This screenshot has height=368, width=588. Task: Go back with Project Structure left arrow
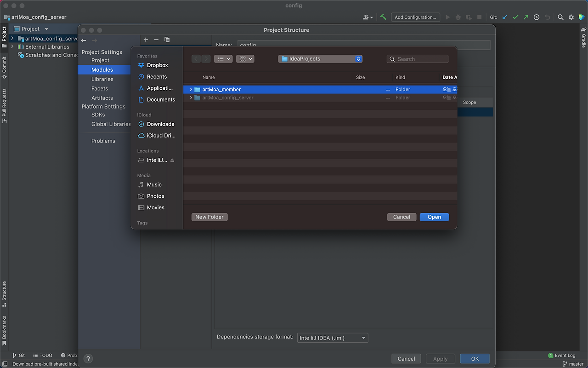[84, 40]
